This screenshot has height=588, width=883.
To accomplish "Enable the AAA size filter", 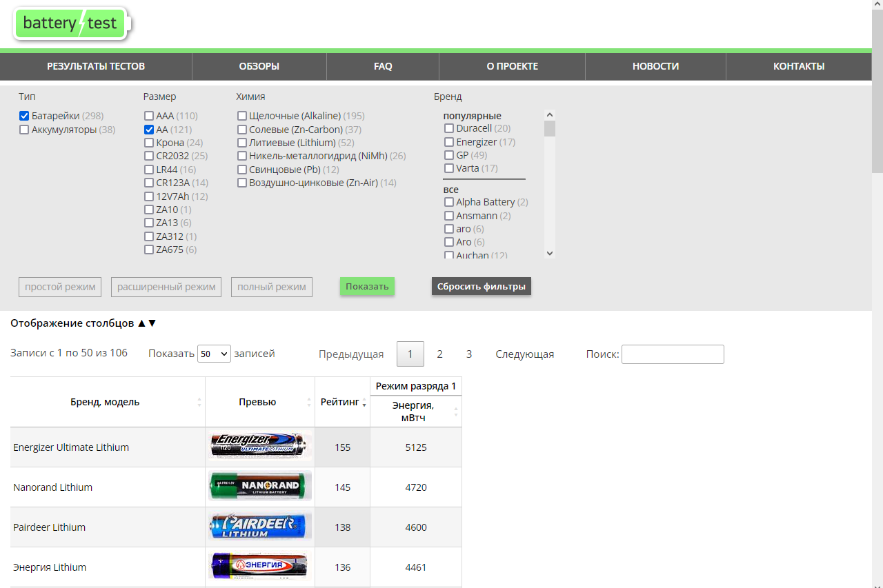I will coord(149,116).
